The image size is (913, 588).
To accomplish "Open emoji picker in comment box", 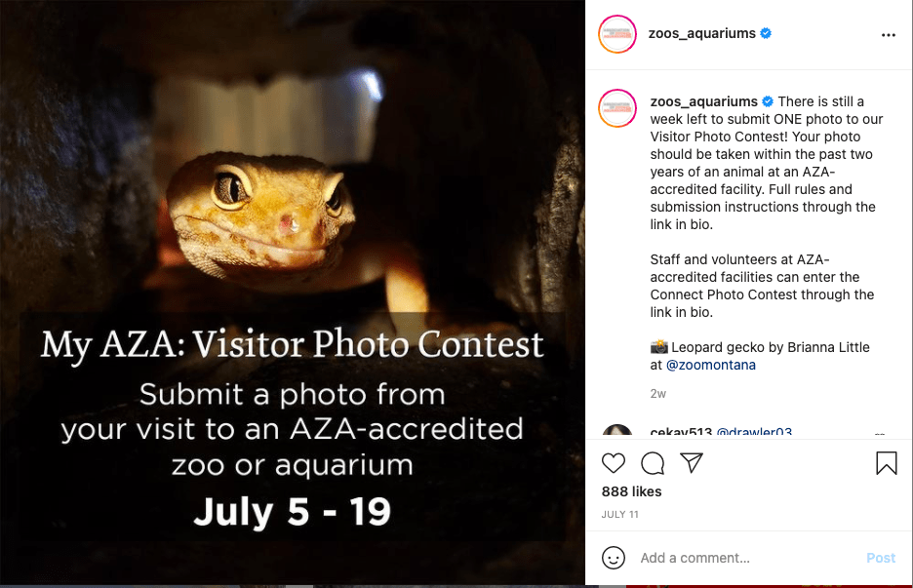I will click(x=614, y=558).
